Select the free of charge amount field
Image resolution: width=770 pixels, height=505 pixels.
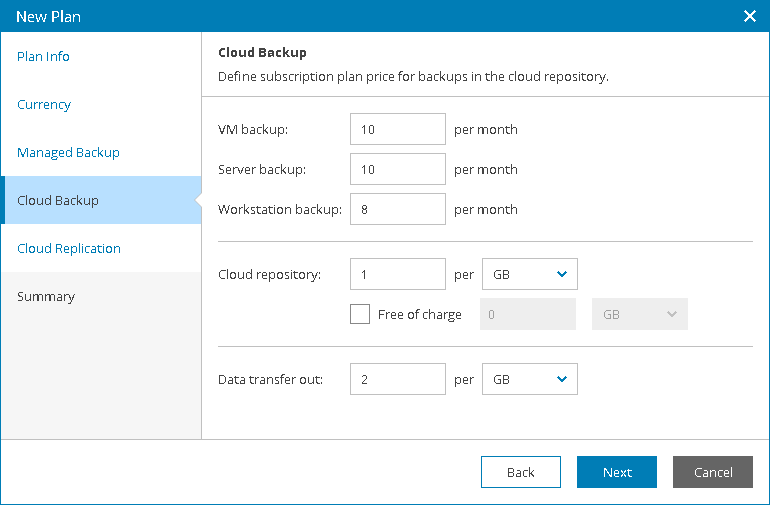[528, 314]
